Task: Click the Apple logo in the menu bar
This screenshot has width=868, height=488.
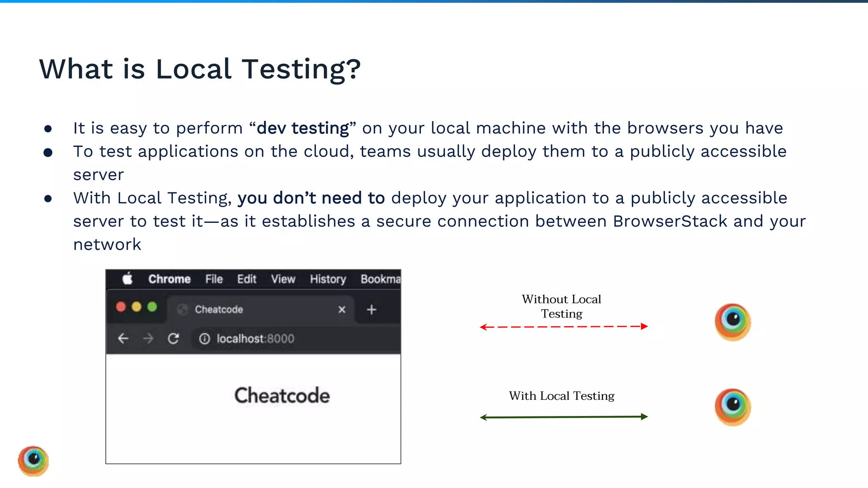Action: 128,279
